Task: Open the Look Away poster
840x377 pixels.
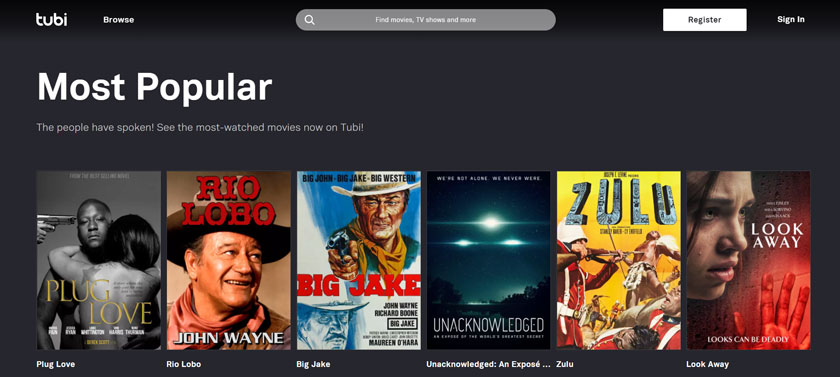Action: coord(748,260)
